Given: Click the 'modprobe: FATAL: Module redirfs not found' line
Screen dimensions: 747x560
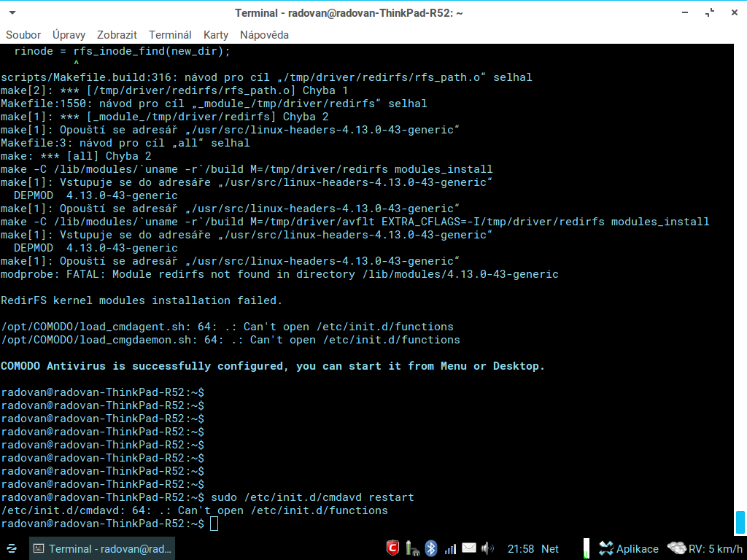Looking at the screenshot, I should pyautogui.click(x=279, y=274).
